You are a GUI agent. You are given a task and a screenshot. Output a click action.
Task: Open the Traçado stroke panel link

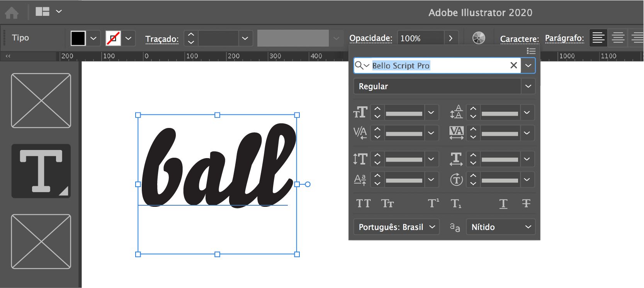(x=162, y=39)
